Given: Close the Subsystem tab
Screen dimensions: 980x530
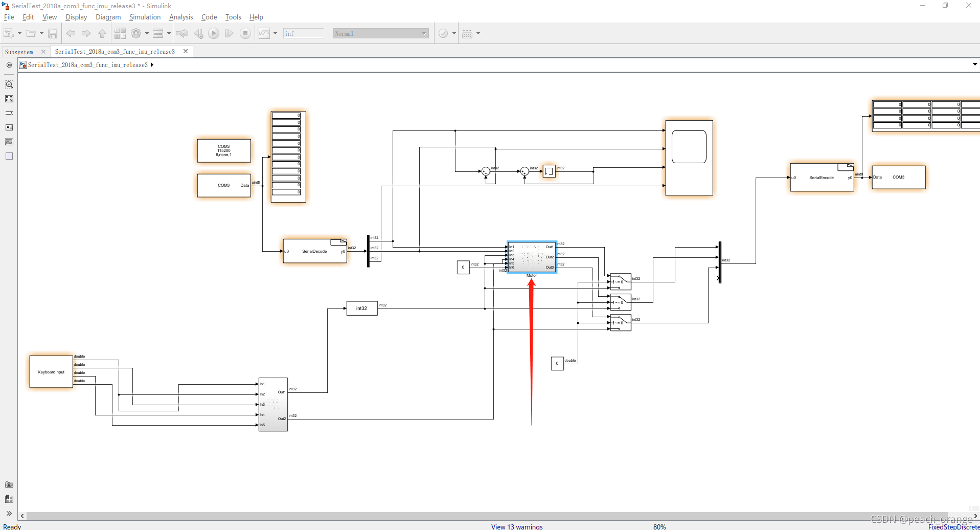Looking at the screenshot, I should (43, 52).
